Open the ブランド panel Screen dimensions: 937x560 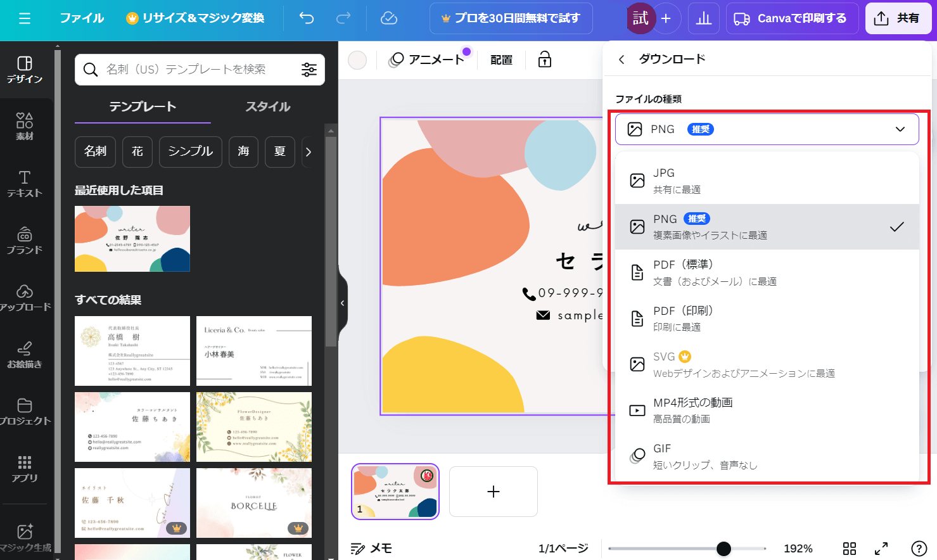coord(25,241)
